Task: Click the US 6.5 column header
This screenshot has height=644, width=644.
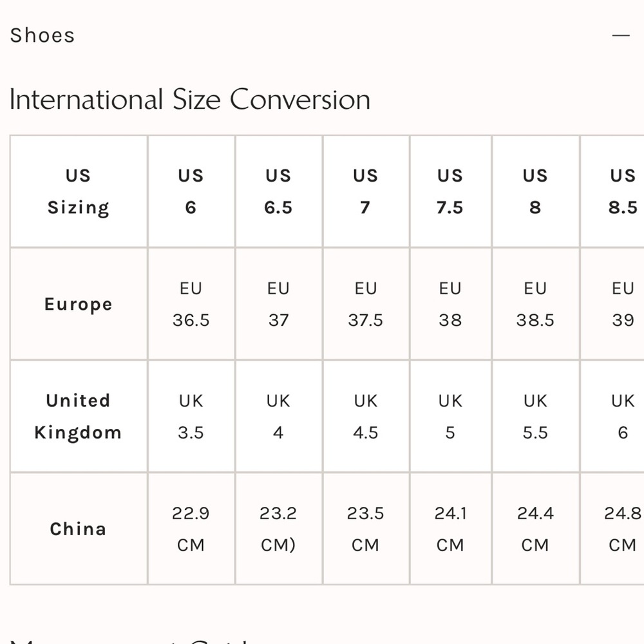Action: [x=278, y=191]
